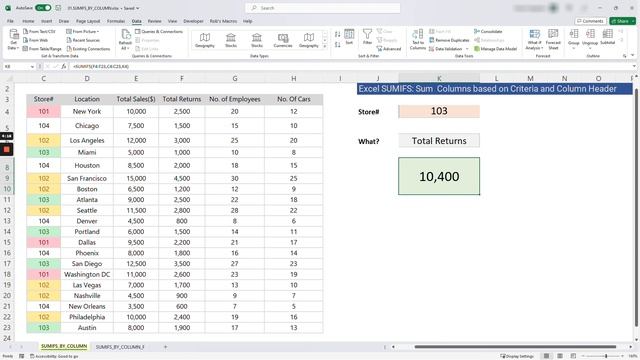Switch to Page Layout view in status bar
640x360 pixels.
[x=560, y=356]
